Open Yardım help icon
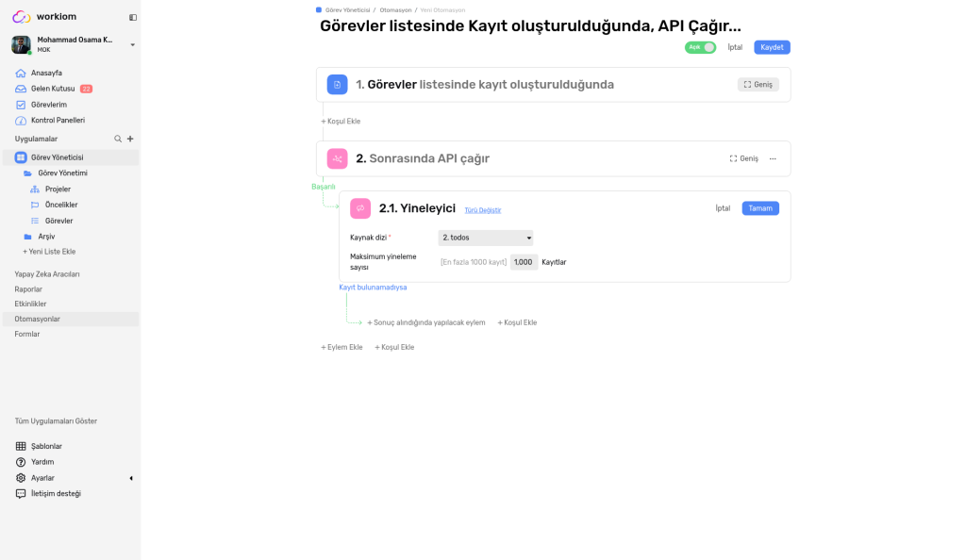The image size is (966, 560). [x=21, y=462]
